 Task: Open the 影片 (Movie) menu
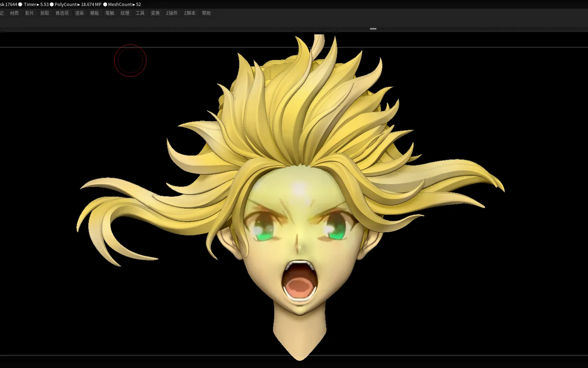[x=29, y=13]
